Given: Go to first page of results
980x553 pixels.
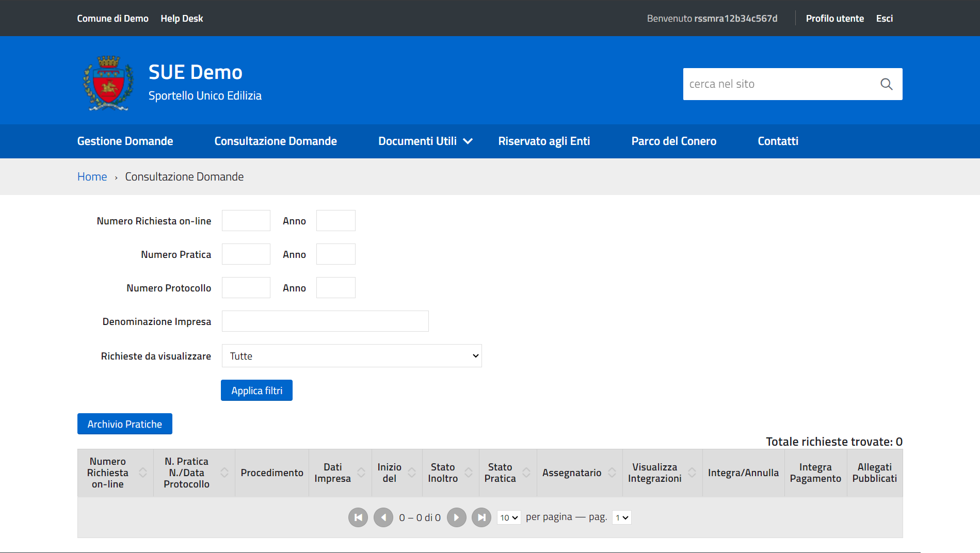Looking at the screenshot, I should pos(358,517).
